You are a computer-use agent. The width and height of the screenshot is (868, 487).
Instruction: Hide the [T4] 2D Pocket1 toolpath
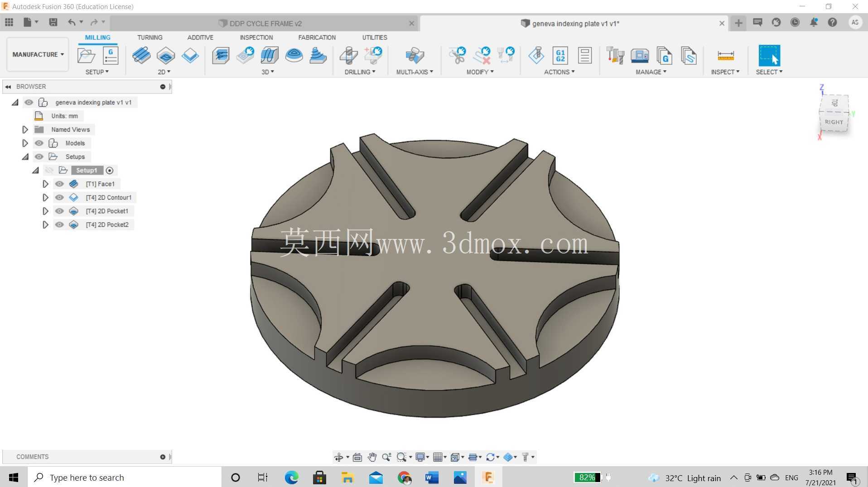coord(59,211)
